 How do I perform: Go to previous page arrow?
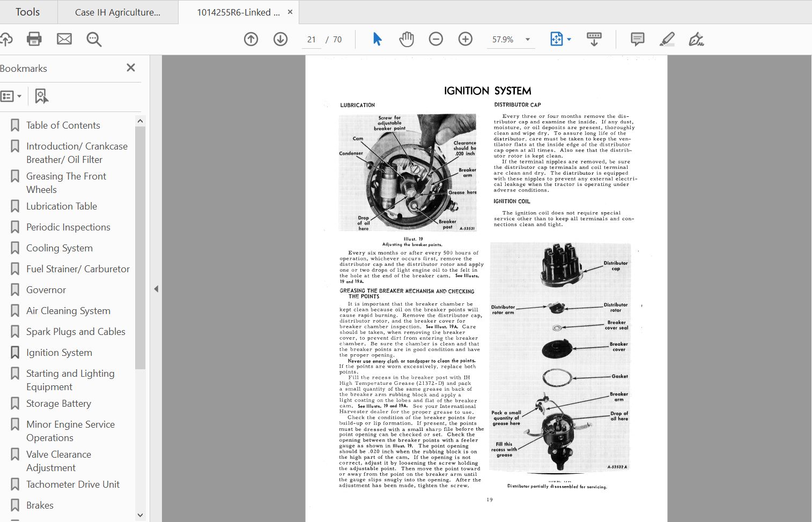tap(251, 39)
